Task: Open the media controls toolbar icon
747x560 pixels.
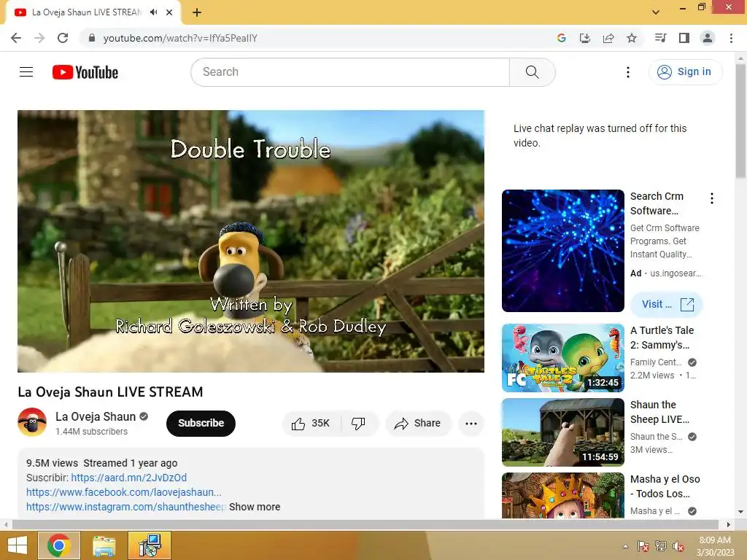Action: click(660, 38)
